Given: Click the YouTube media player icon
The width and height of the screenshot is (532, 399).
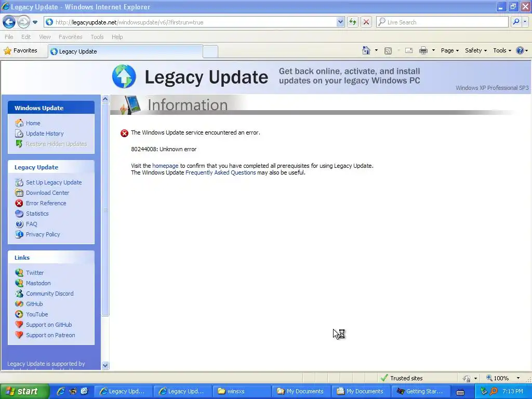Looking at the screenshot, I should tap(19, 314).
